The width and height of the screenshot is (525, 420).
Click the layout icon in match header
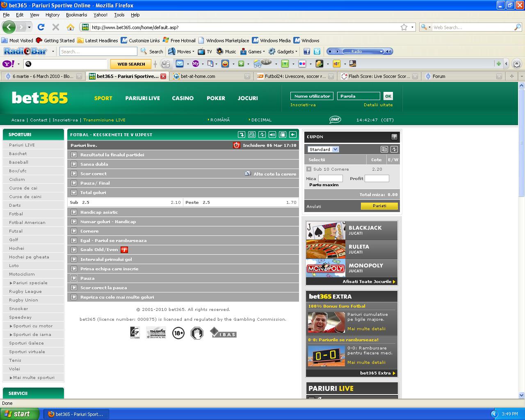[282, 135]
